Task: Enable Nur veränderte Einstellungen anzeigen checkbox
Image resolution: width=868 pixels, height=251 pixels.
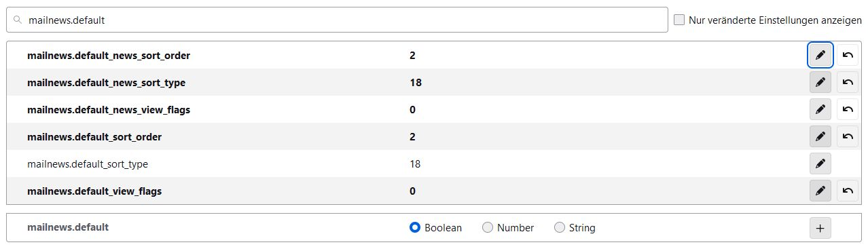Action: [679, 20]
